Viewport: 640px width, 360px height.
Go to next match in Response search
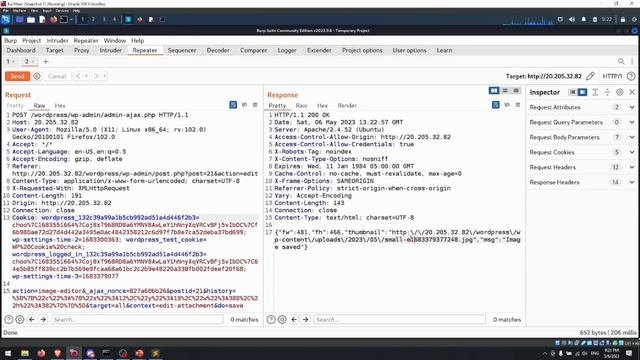coord(305,320)
